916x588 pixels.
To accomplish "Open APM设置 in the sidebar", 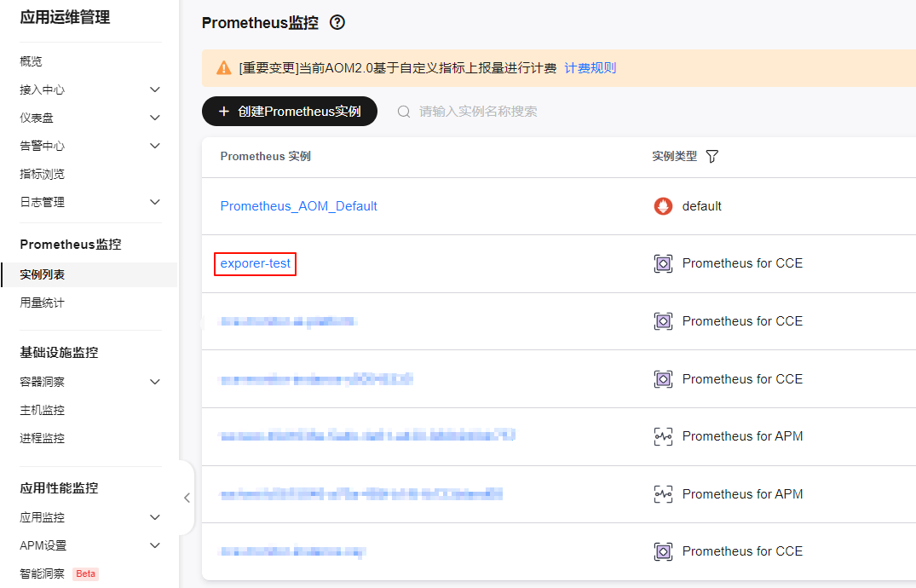I will click(43, 545).
